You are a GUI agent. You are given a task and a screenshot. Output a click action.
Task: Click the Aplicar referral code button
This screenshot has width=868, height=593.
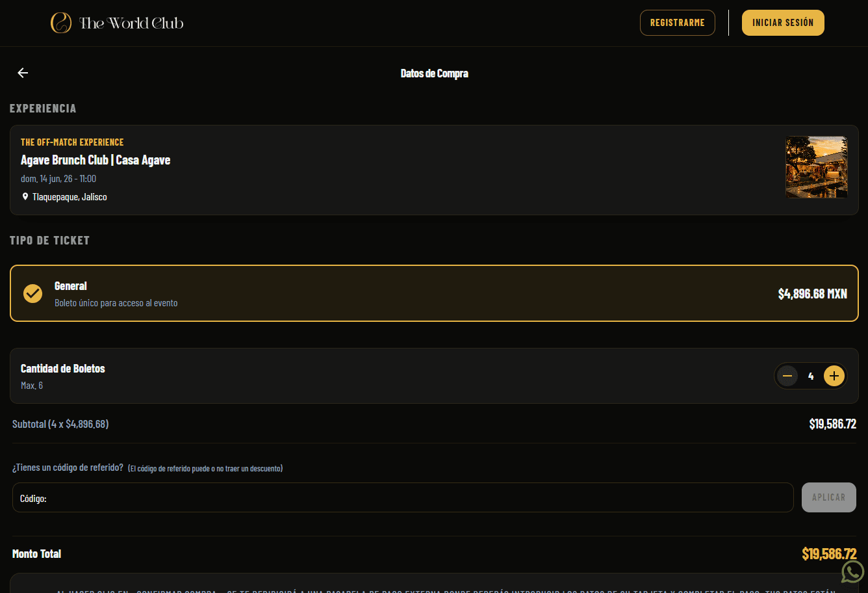pos(829,497)
